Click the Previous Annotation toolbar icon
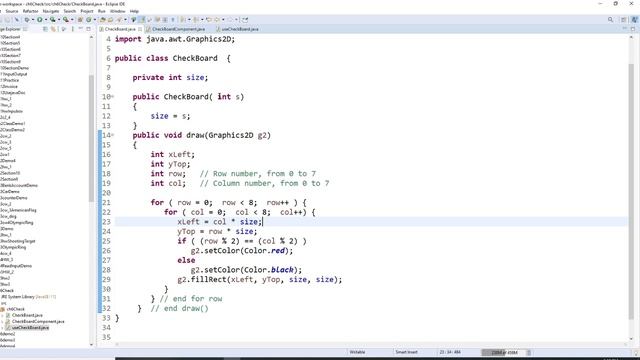The image size is (640, 360). (196, 20)
